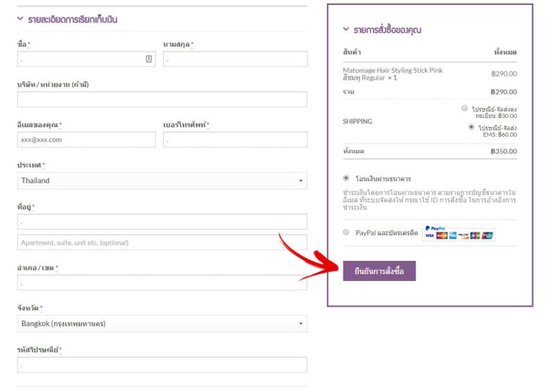
Task: Open the country dropdown showing Thailand
Action: click(162, 180)
